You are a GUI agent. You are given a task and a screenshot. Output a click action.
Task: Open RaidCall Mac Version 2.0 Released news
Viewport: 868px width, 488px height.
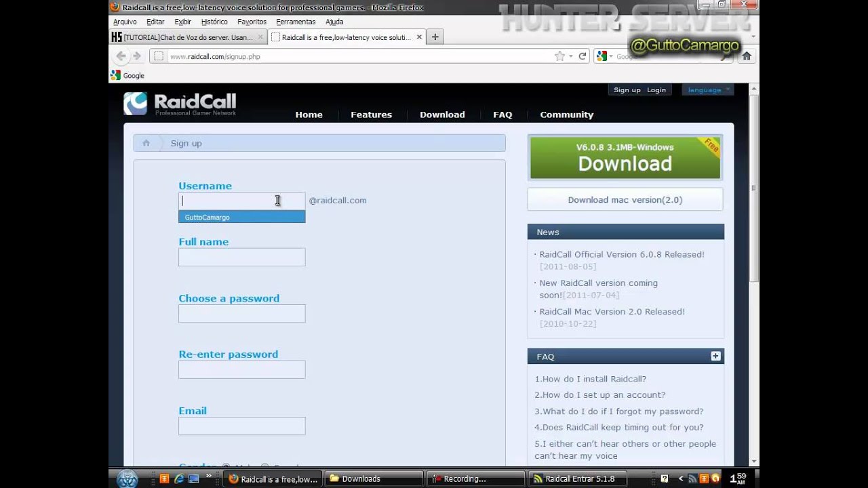tap(612, 312)
